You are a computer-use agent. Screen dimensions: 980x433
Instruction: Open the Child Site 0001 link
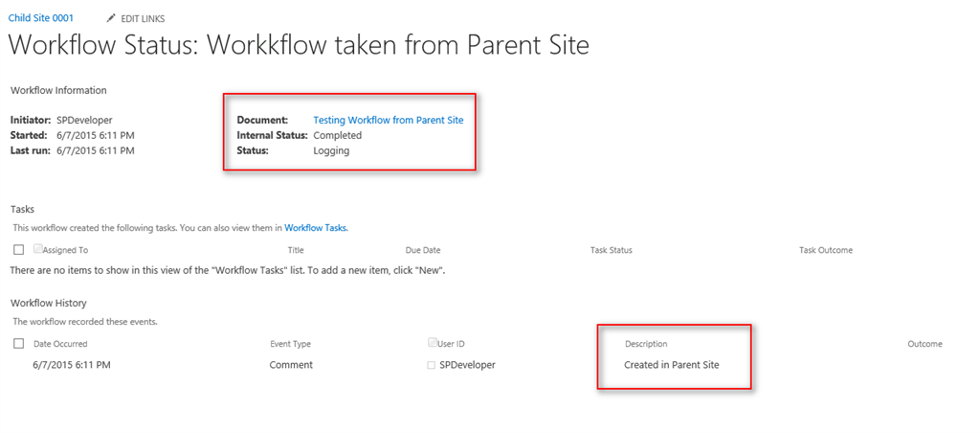coord(41,18)
